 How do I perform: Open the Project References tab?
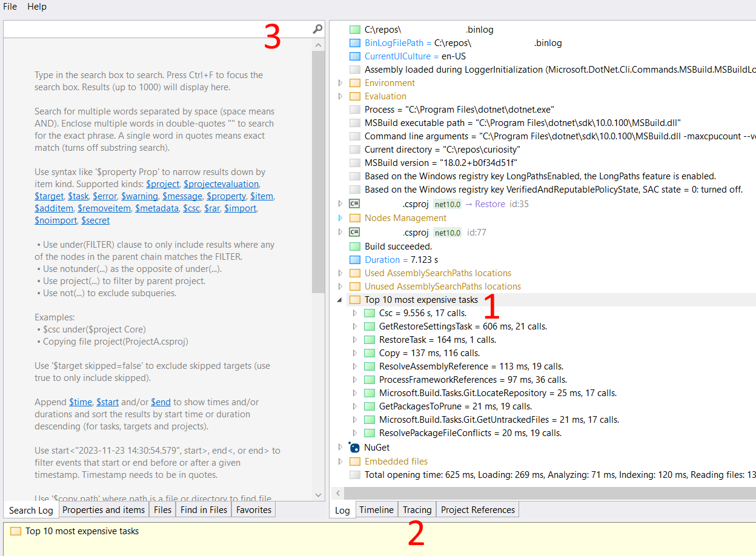(x=477, y=509)
